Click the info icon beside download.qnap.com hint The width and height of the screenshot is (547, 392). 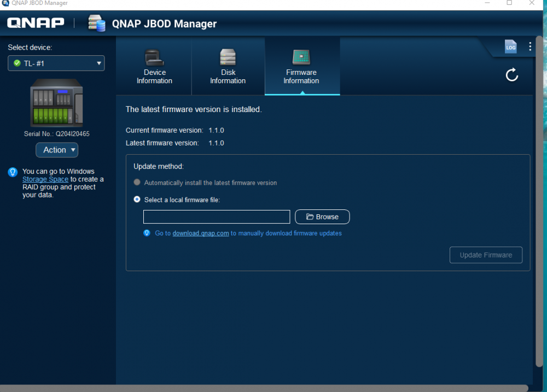point(147,233)
